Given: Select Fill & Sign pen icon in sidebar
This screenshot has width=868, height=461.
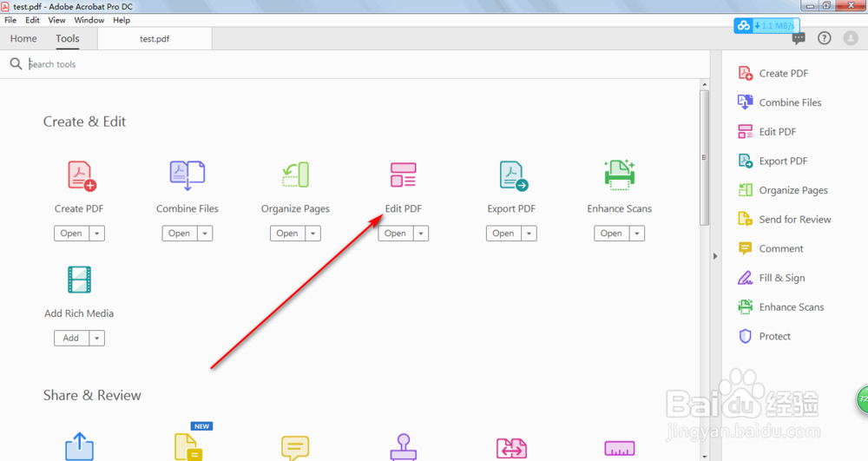Looking at the screenshot, I should (745, 278).
